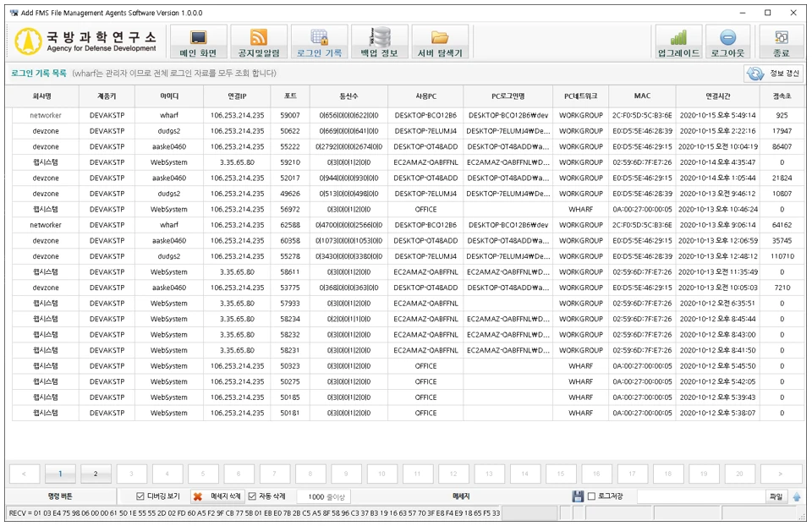812x526 pixels.
Task: Select the WebSystem row with port 59210
Action: pyautogui.click(x=408, y=162)
